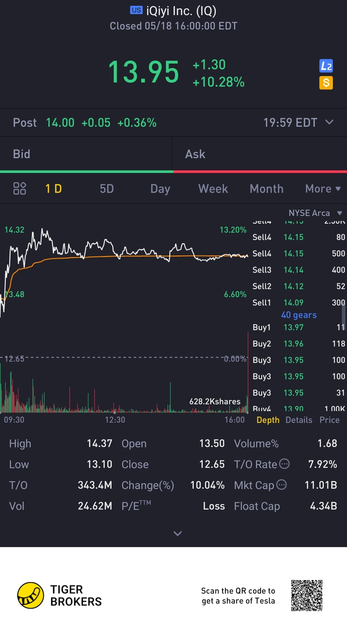Tap the Low 13.10 value

click(99, 464)
